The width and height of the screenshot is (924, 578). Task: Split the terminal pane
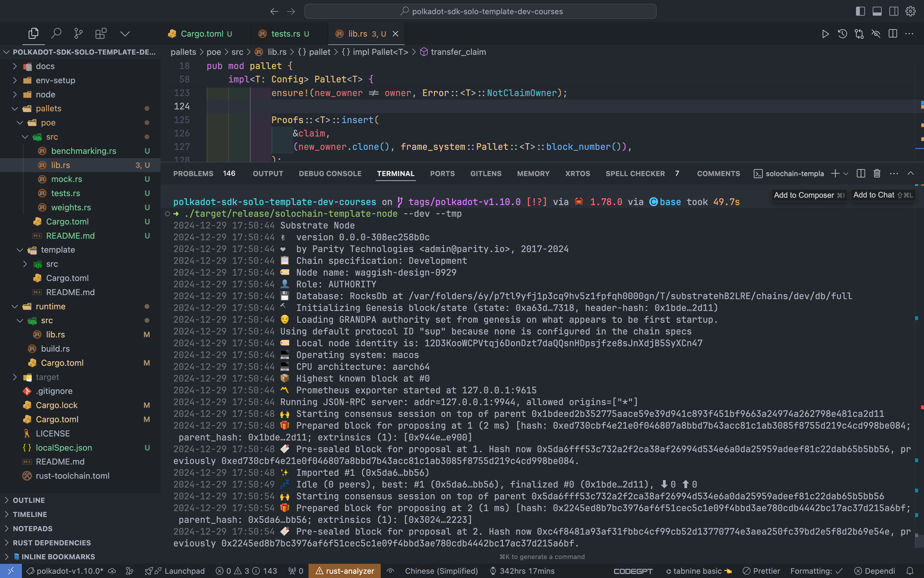pyautogui.click(x=861, y=174)
